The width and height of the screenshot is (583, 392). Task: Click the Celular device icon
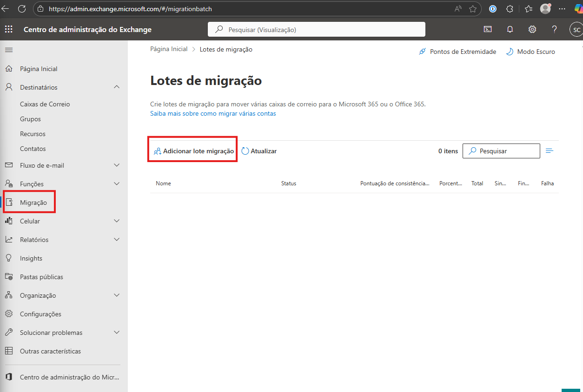[9, 221]
